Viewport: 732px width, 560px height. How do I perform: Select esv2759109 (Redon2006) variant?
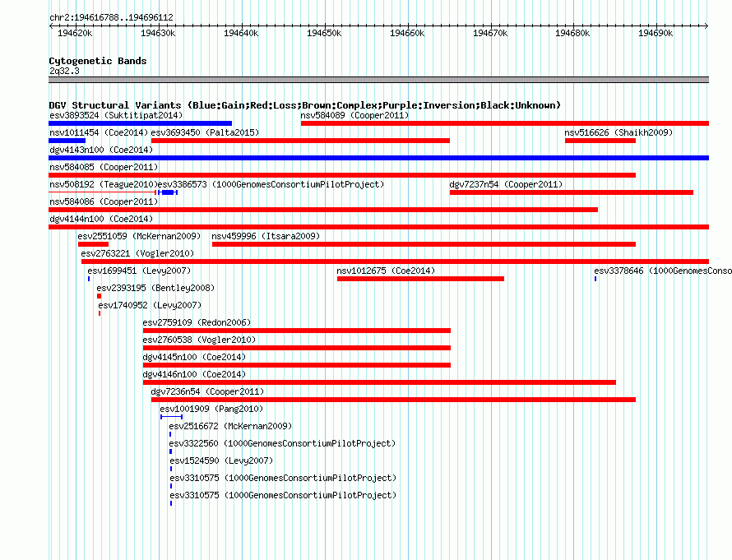pos(197,322)
